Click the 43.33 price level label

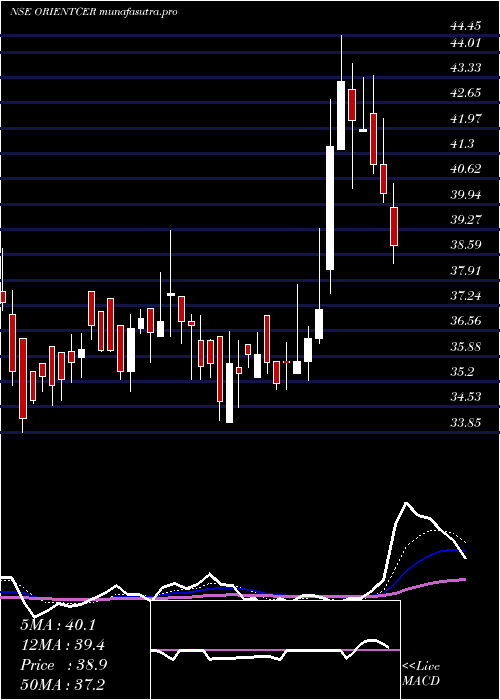pyautogui.click(x=466, y=67)
